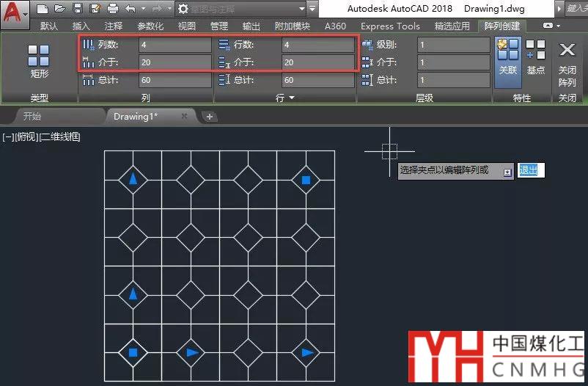
Task: Click the new drawing tab plus button
Action: (x=209, y=116)
